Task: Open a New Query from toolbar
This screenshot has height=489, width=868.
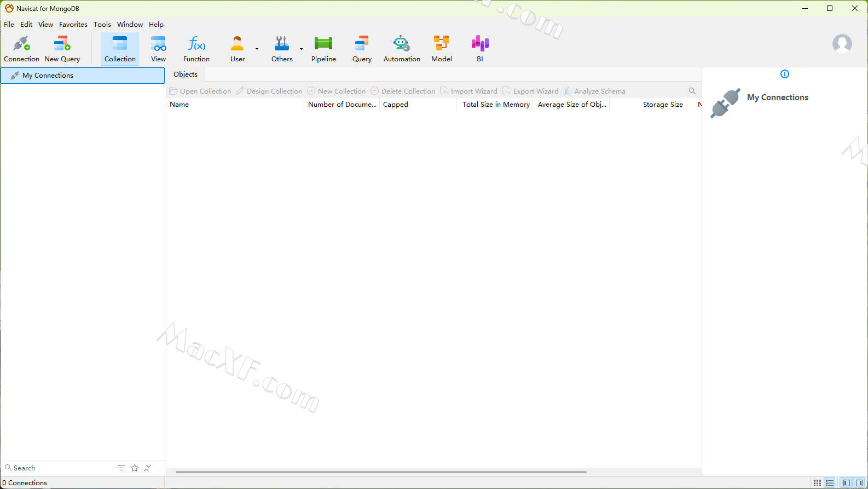Action: click(x=62, y=44)
